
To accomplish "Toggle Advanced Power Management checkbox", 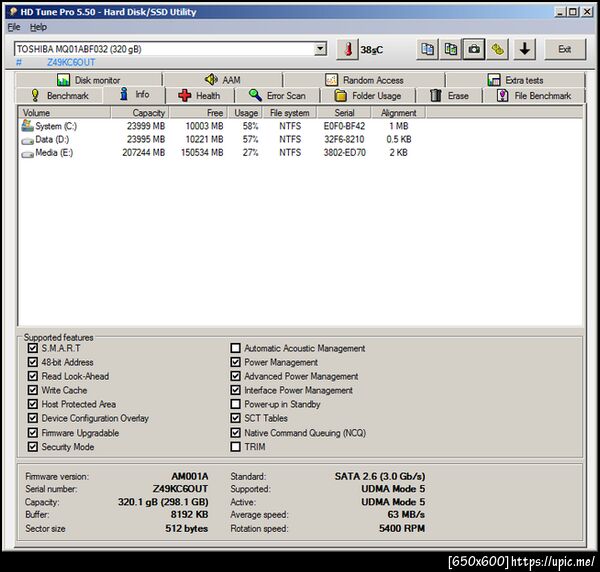I will (x=235, y=376).
